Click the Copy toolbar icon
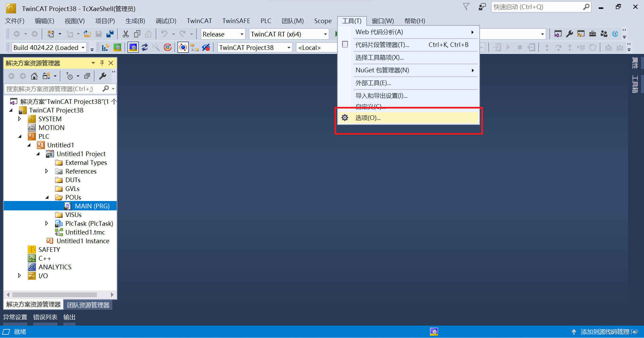 [137, 34]
